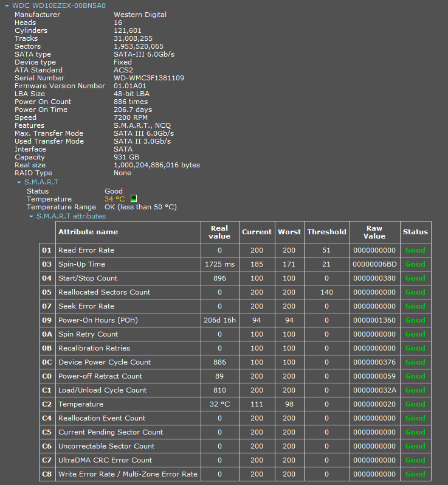Screen dimensions: 448x485
Task: Click the 7200 RPM speed value
Action: point(131,117)
